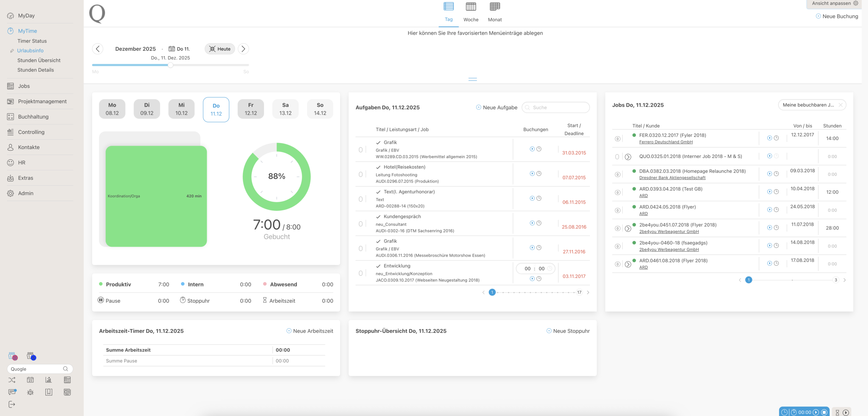Click the bookmark icon in sidebar
The image size is (868, 416).
point(48,392)
